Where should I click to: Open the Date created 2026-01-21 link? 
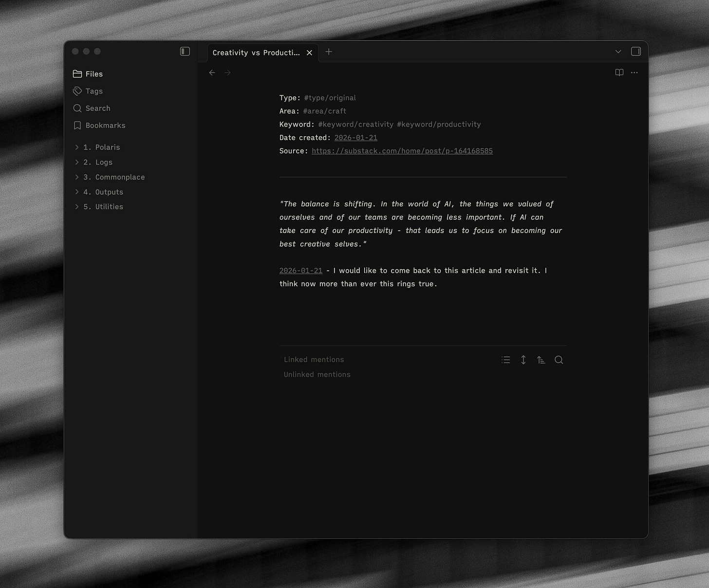pos(356,138)
